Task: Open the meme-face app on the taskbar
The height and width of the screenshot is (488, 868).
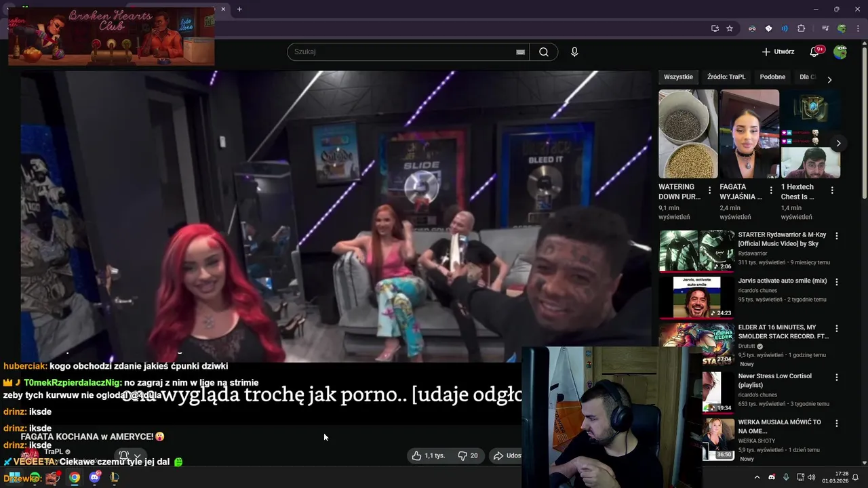Action: pyautogui.click(x=53, y=477)
